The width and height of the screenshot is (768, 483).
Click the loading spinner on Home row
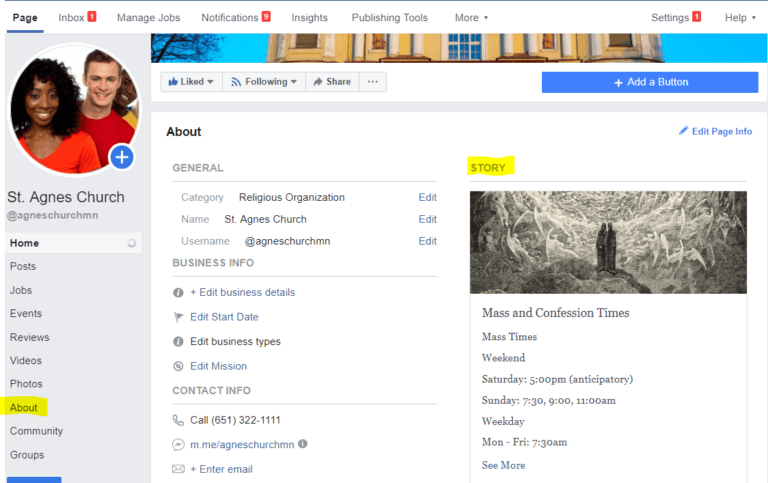coord(131,243)
